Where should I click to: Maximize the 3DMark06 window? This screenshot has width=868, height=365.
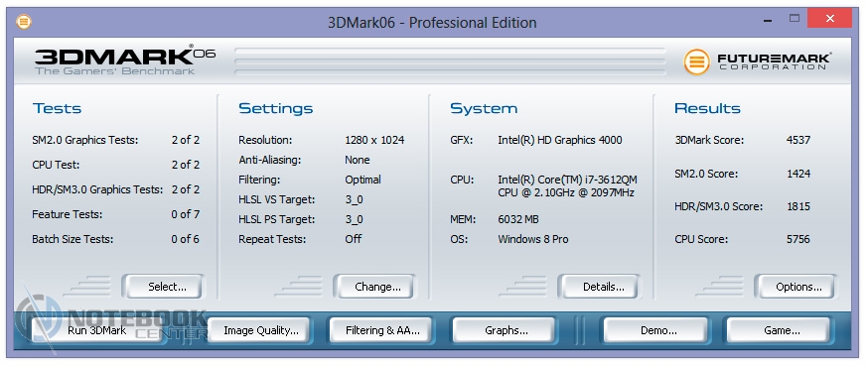795,18
